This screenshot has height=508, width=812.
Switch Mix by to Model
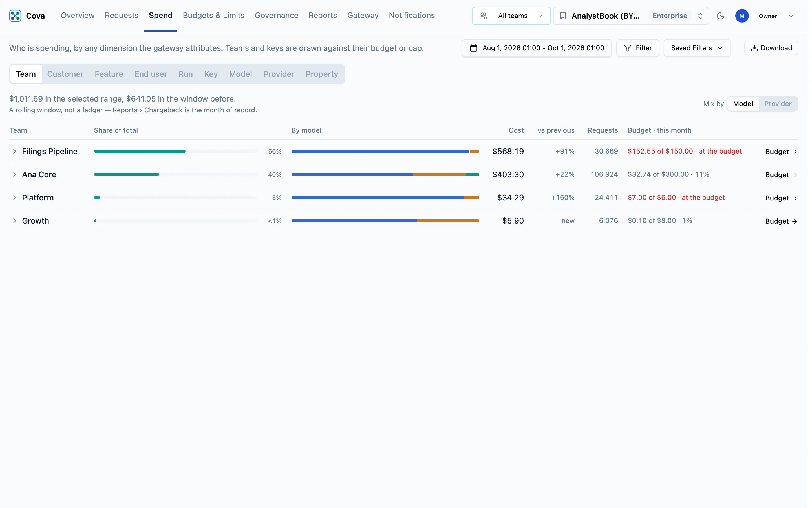(x=743, y=104)
